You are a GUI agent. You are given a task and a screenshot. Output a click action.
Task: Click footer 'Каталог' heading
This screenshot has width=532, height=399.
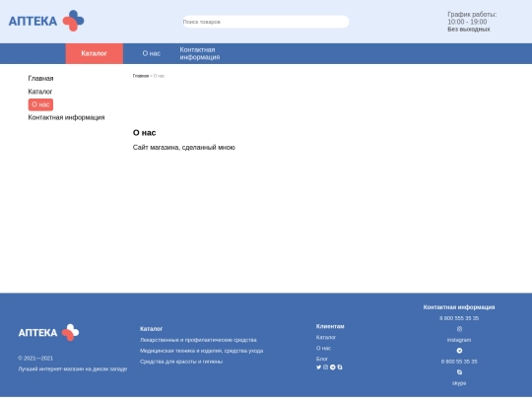152,329
